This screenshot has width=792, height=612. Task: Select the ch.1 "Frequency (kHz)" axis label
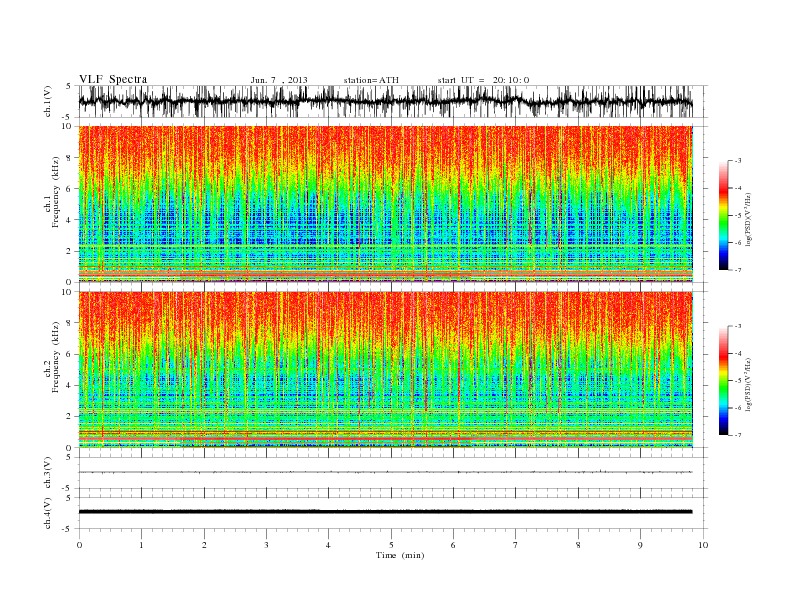[x=56, y=192]
